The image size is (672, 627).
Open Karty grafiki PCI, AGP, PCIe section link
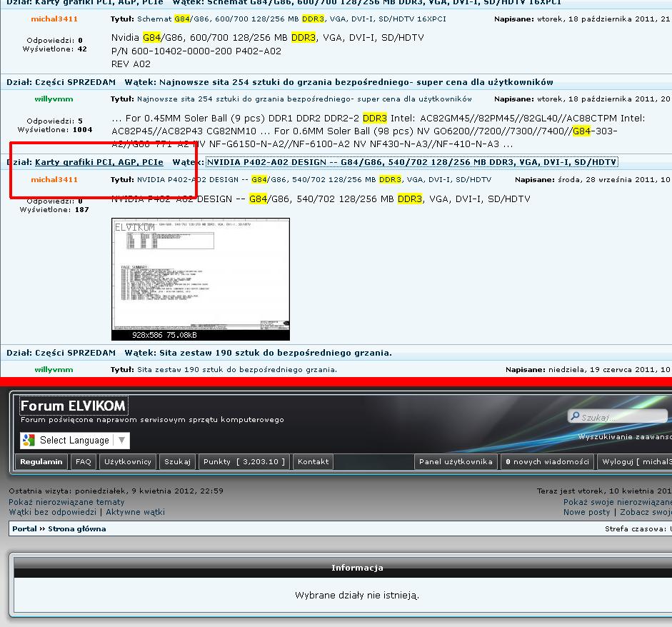coord(99,162)
